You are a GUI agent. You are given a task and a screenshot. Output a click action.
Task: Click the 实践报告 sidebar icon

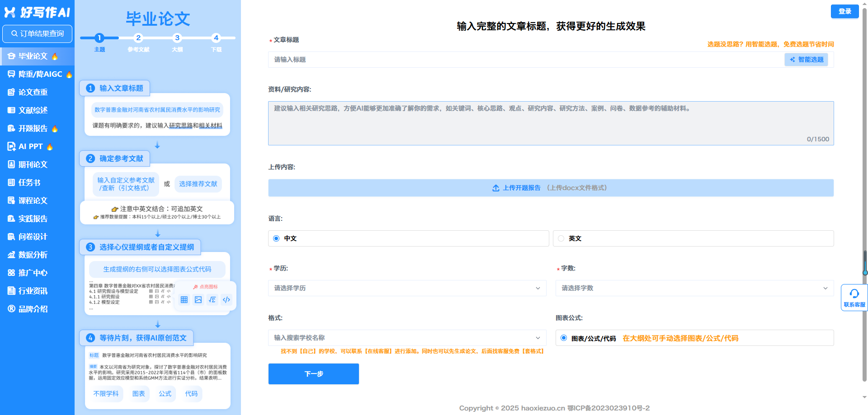(11, 219)
